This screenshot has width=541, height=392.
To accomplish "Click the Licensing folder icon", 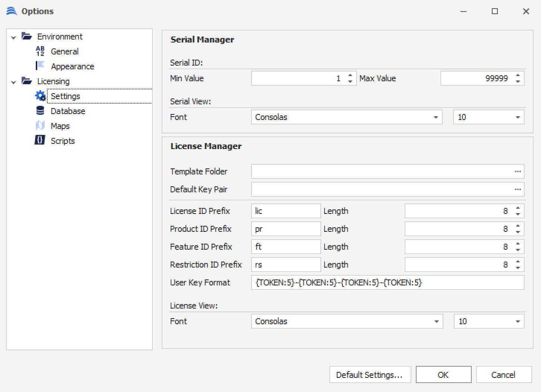I will click(x=27, y=81).
